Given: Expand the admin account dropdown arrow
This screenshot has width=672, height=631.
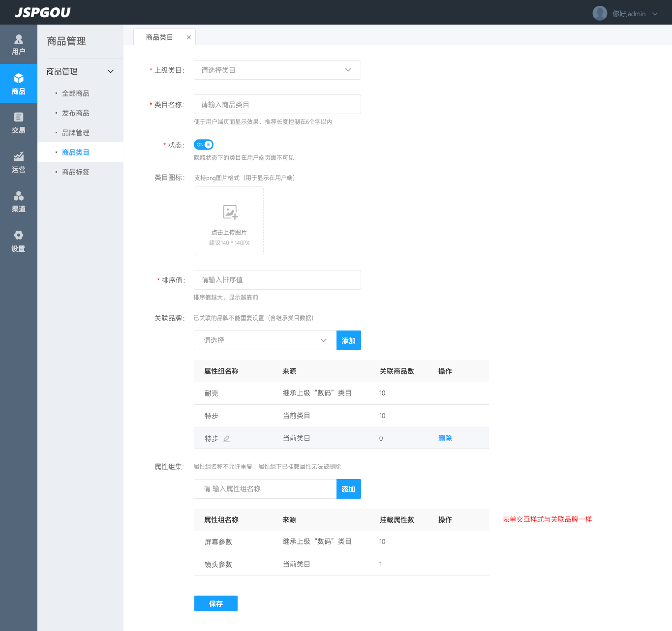Looking at the screenshot, I should click(x=655, y=14).
